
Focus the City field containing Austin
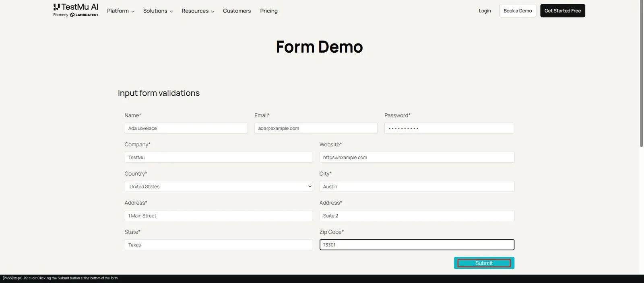(x=417, y=187)
